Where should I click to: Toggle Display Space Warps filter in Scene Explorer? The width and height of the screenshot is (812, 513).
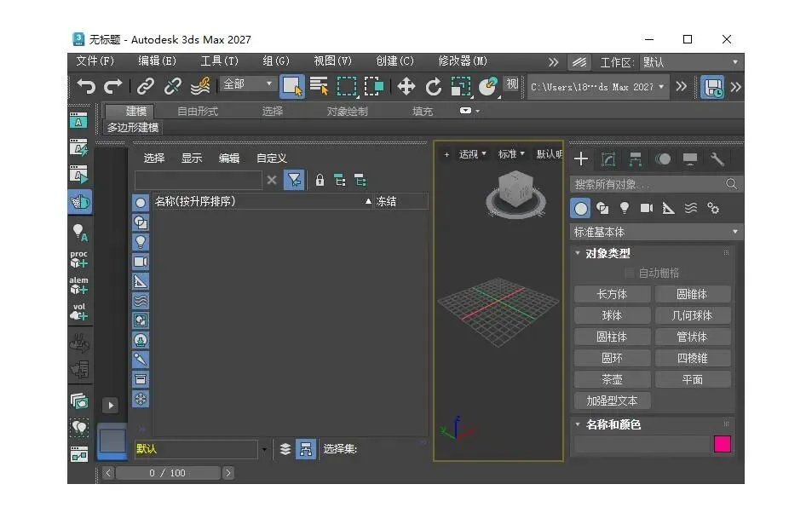click(141, 301)
